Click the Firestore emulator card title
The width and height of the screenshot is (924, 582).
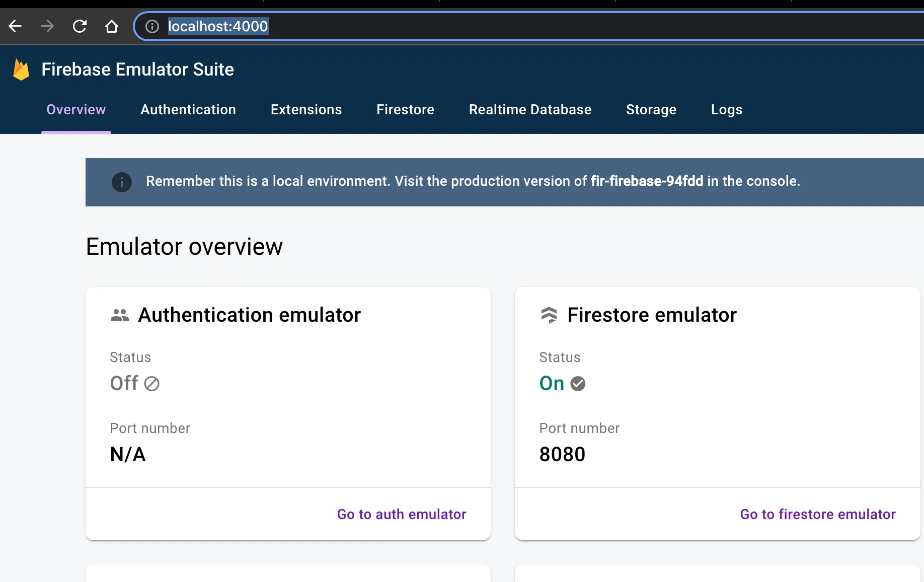pos(652,315)
